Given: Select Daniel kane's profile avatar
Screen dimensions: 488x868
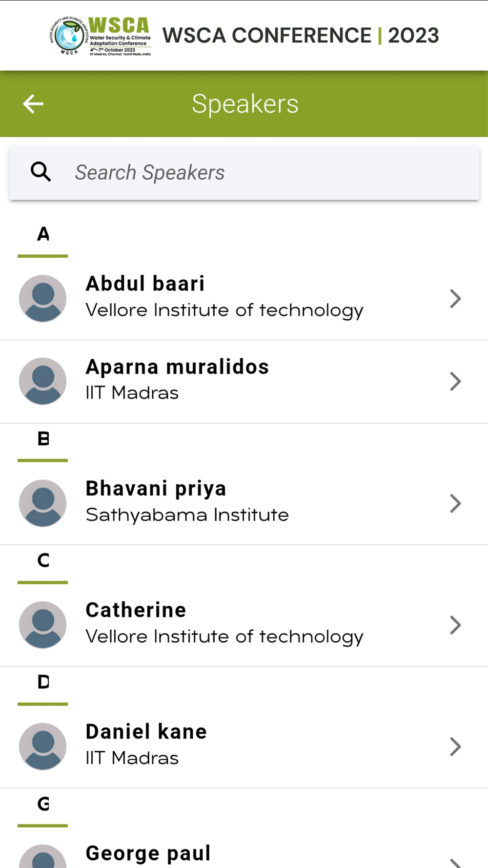Looking at the screenshot, I should tap(43, 746).
